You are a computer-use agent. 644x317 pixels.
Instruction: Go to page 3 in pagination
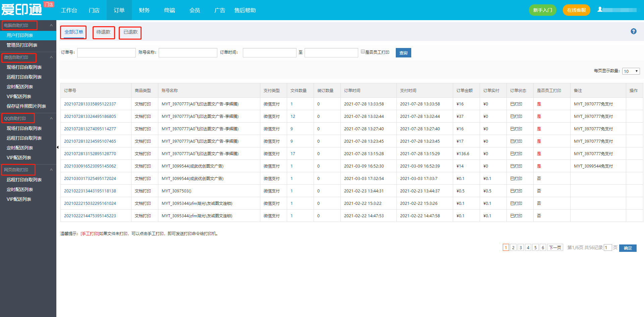(521, 247)
